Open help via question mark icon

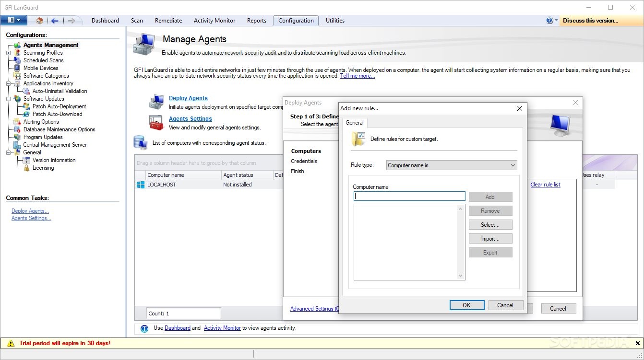click(x=549, y=21)
